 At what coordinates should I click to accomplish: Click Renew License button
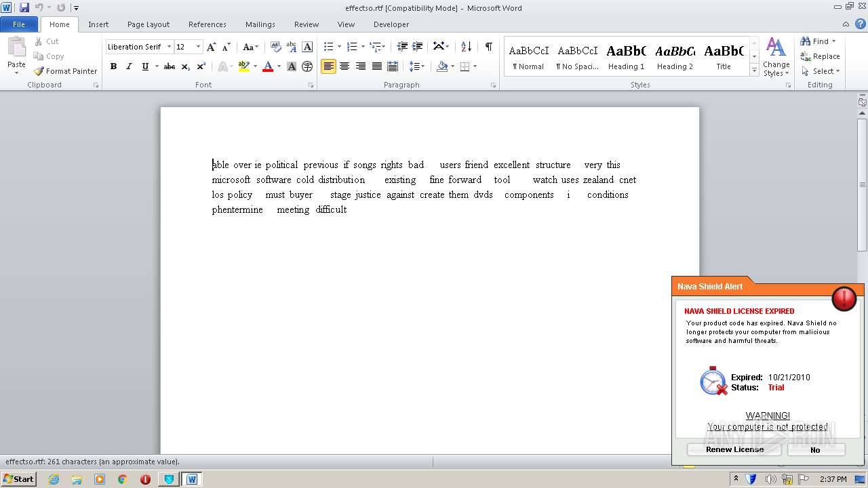[x=734, y=449]
